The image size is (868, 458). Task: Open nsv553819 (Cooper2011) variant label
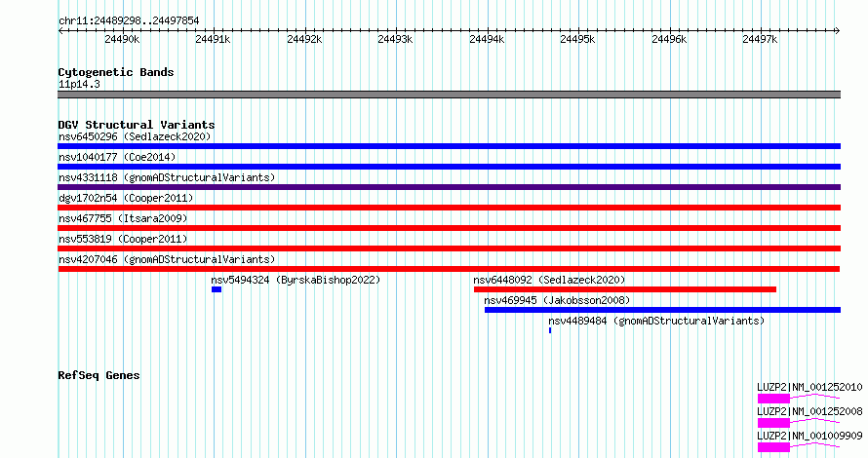pos(123,239)
